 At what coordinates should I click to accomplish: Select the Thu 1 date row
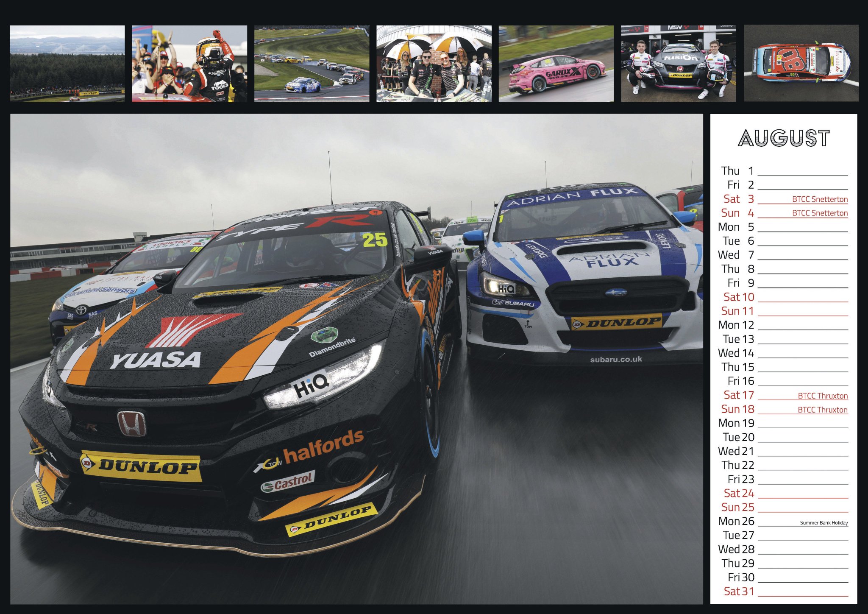point(784,171)
